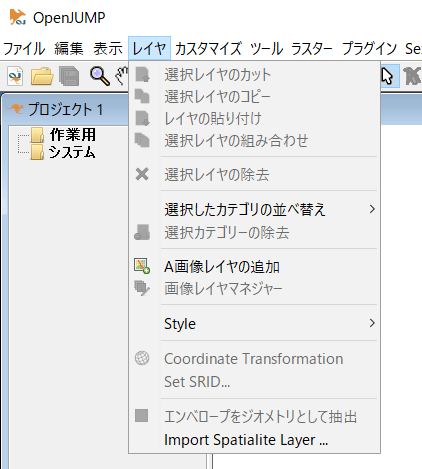Viewport: 422px width, 469px height.
Task: Click the OpenJUMP kangaroo logo icon
Action: (x=17, y=17)
